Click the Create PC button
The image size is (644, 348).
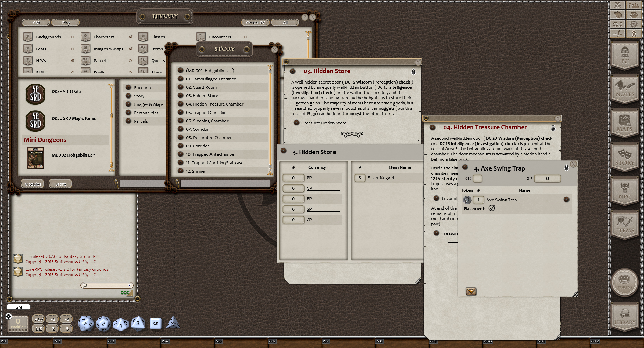pos(255,22)
